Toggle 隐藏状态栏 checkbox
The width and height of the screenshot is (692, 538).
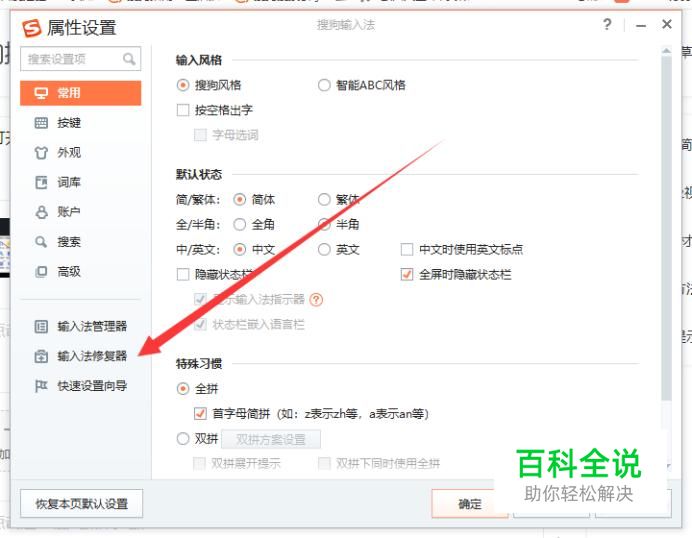point(183,275)
